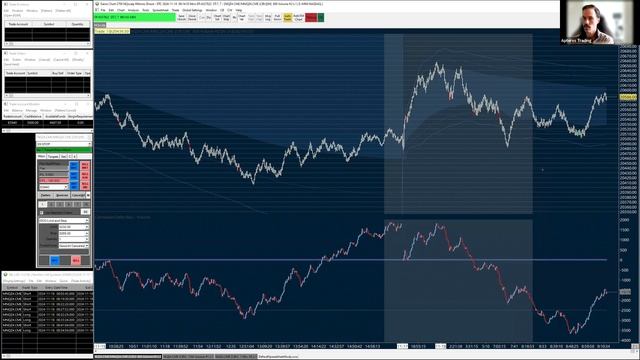The height and width of the screenshot is (360, 640).
Task: Select the first MNQZ4.CME Short row in activity log
Action: tap(47, 293)
